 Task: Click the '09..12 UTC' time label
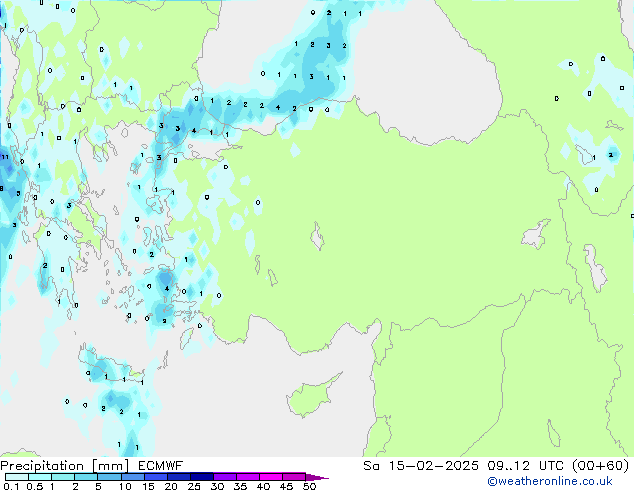pos(528,466)
